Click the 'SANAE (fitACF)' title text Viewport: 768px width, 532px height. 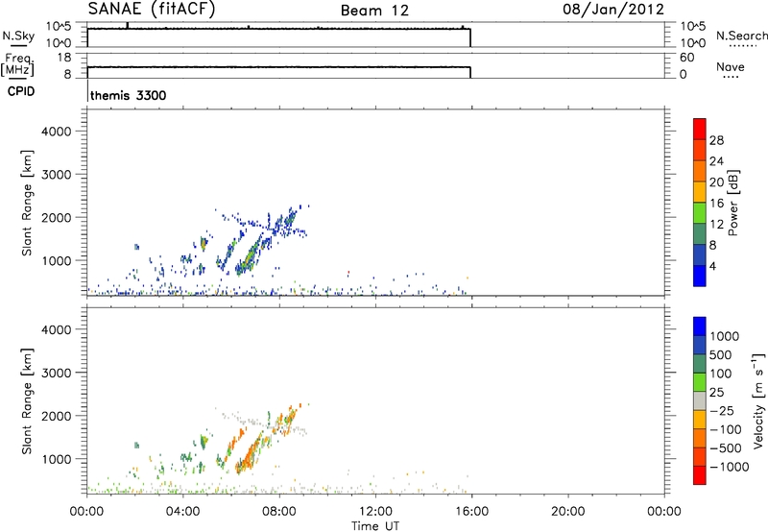point(152,10)
